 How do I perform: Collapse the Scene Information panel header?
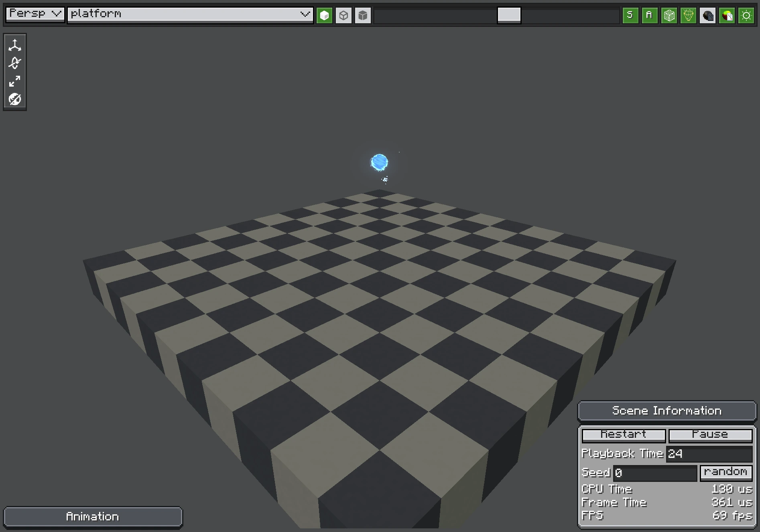667,411
